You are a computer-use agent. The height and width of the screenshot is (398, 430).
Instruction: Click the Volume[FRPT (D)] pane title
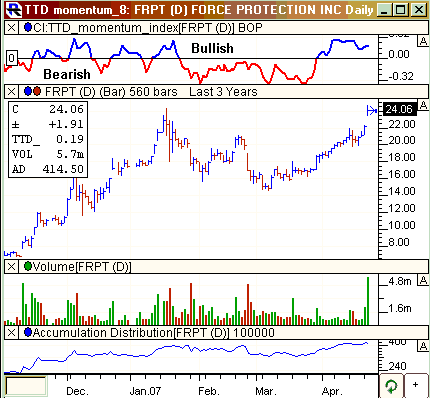(x=82, y=267)
